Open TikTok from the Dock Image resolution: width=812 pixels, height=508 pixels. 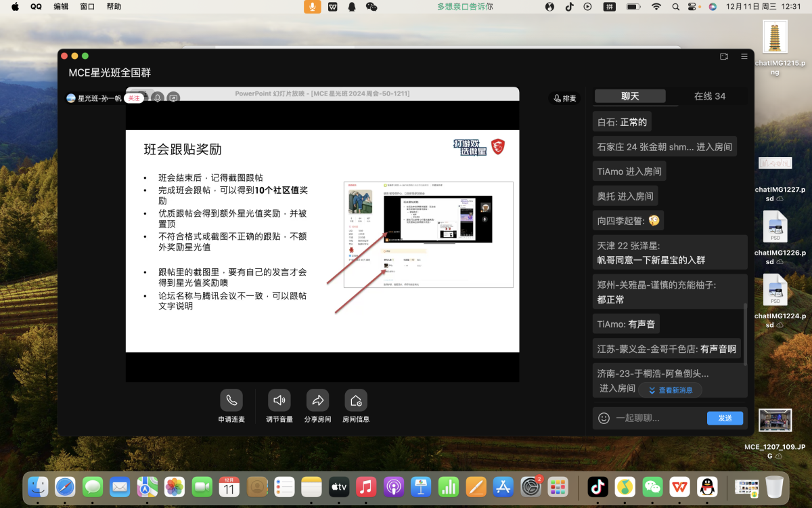coord(597,486)
